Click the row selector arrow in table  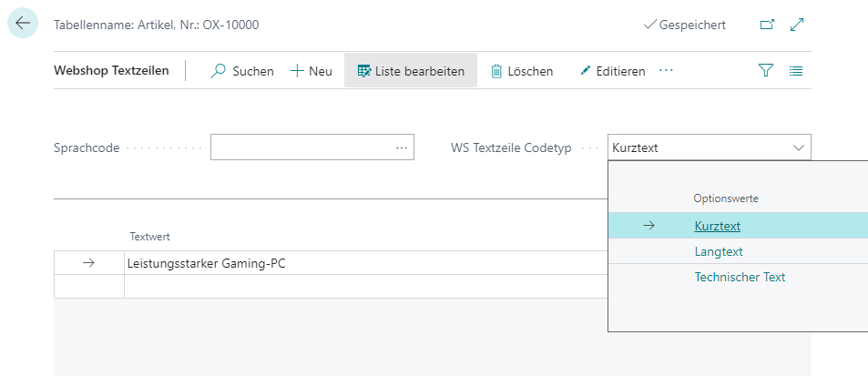88,263
